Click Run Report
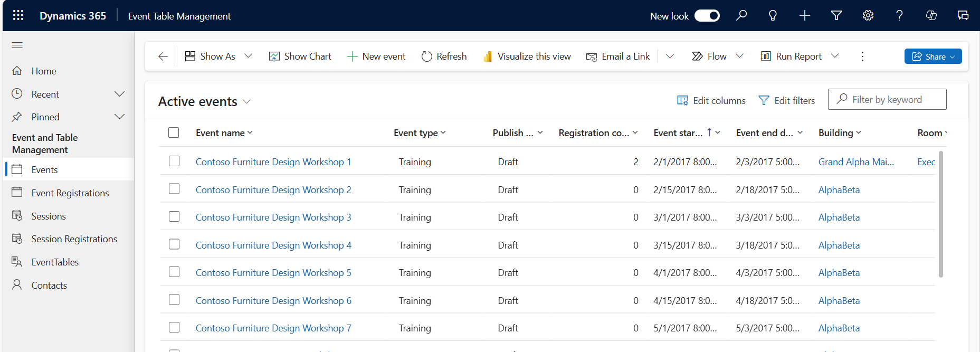 pyautogui.click(x=791, y=56)
